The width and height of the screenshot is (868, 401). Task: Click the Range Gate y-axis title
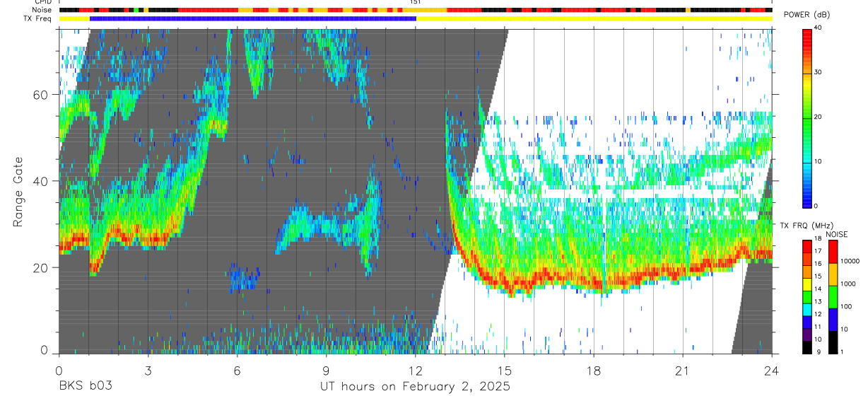(x=18, y=192)
